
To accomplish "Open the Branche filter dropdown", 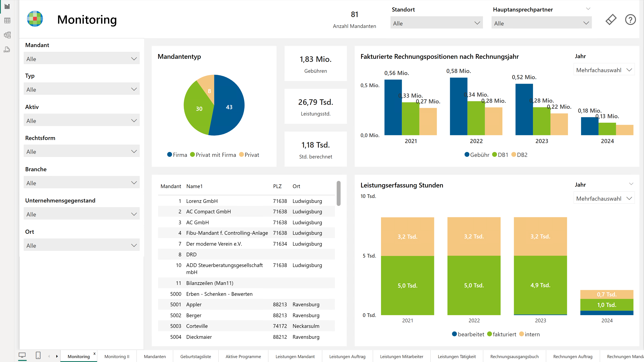I will coord(81,183).
